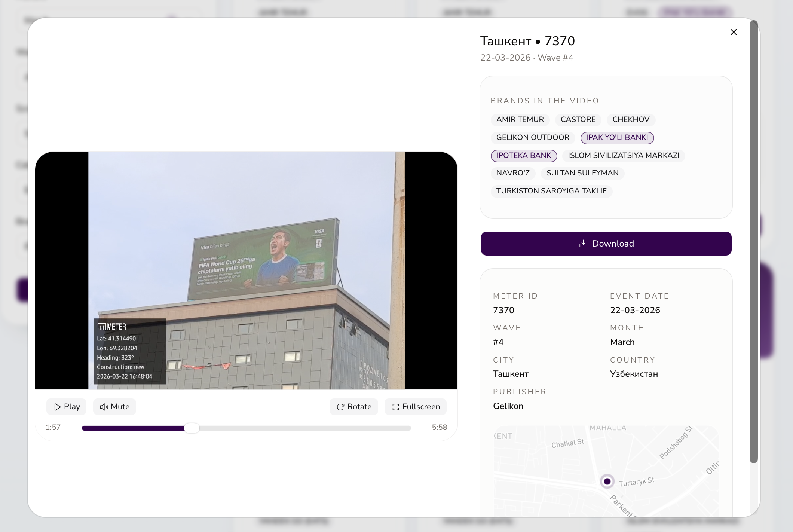This screenshot has height=532, width=793.
Task: Deselect the IPOTEKA BANK brand tag
Action: point(524,155)
